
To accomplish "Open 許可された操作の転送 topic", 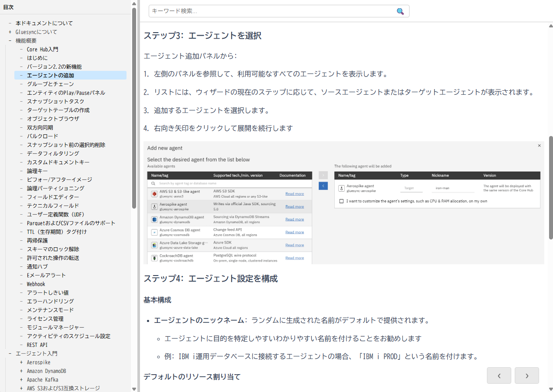I will [53, 258].
